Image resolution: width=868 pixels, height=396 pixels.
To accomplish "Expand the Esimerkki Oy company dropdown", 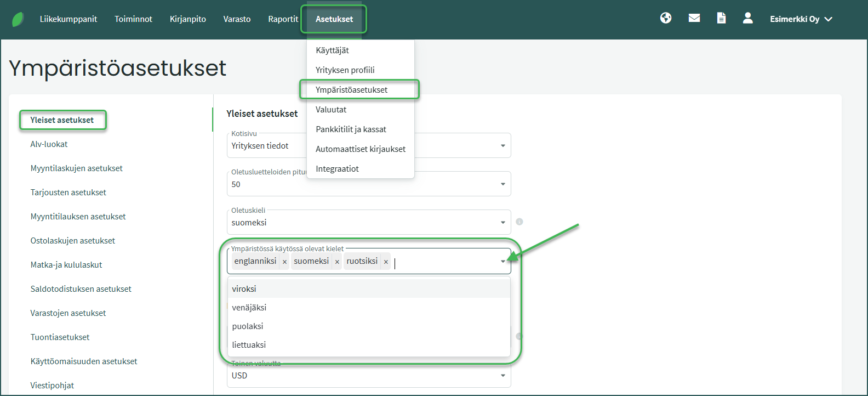I will pyautogui.click(x=801, y=19).
